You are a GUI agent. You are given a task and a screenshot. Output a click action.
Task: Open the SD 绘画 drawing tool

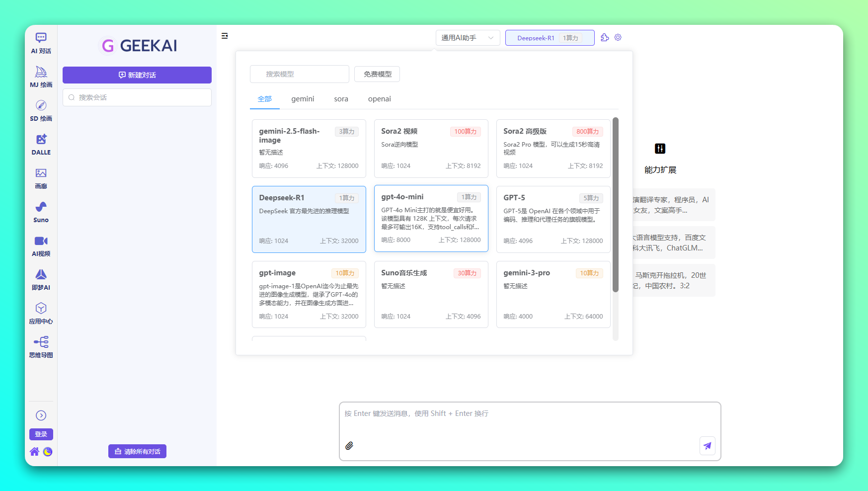[x=41, y=110]
